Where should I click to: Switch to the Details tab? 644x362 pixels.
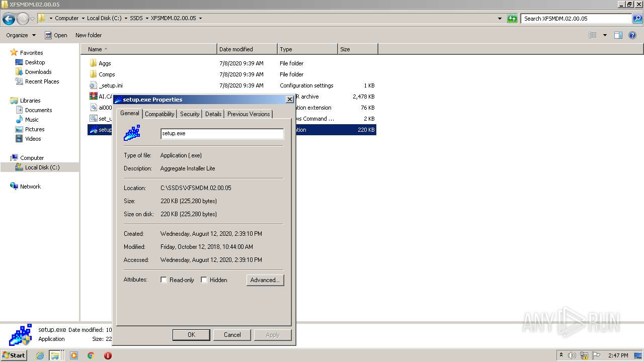coord(213,114)
